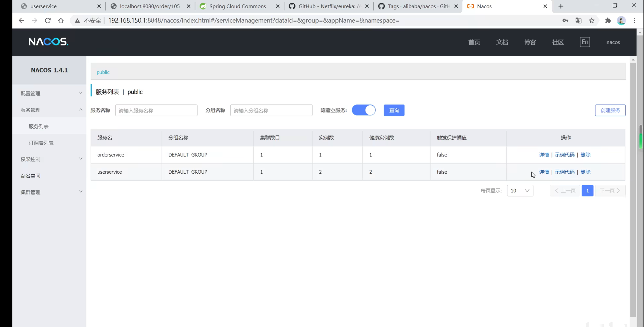
Task: Click the 服务名称 input field
Action: click(x=156, y=110)
